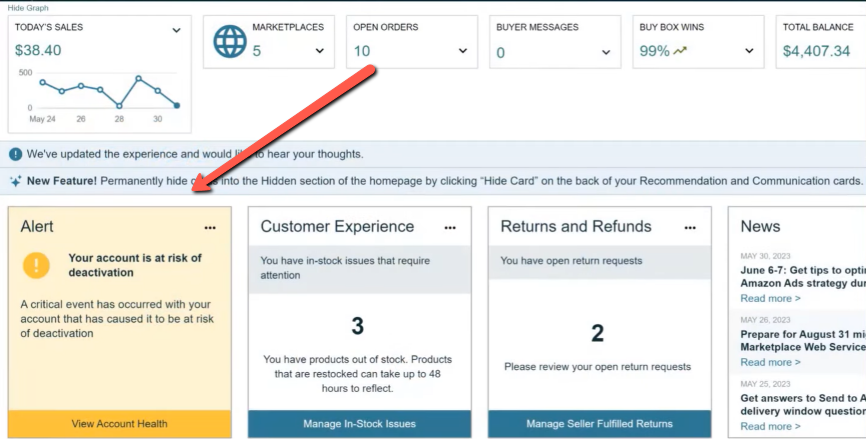The width and height of the screenshot is (866, 439).
Task: Expand the Open Orders dropdown chevron
Action: (463, 51)
